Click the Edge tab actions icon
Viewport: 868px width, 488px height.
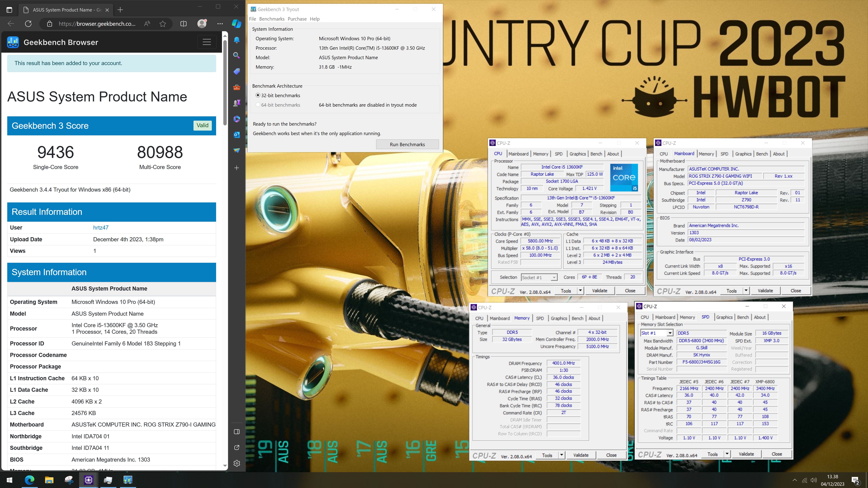tap(9, 10)
